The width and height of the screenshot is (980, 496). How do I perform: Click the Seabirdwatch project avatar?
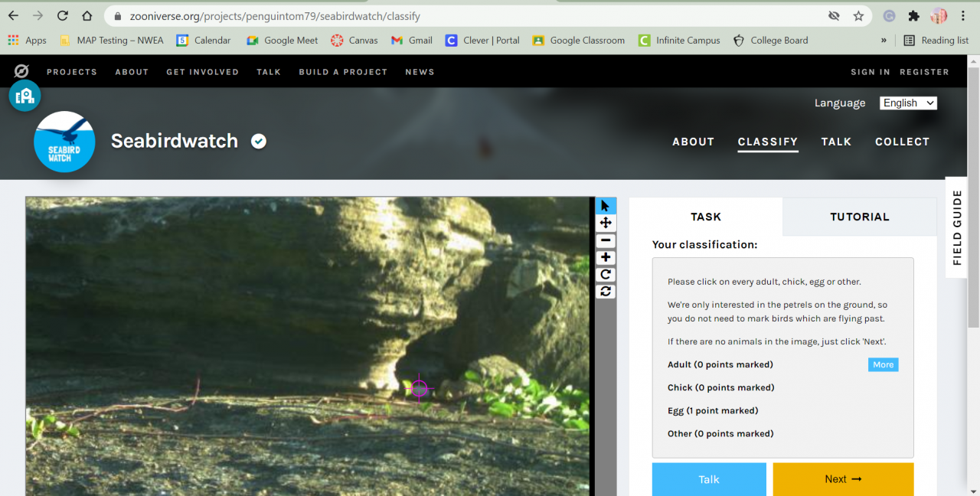tap(64, 142)
